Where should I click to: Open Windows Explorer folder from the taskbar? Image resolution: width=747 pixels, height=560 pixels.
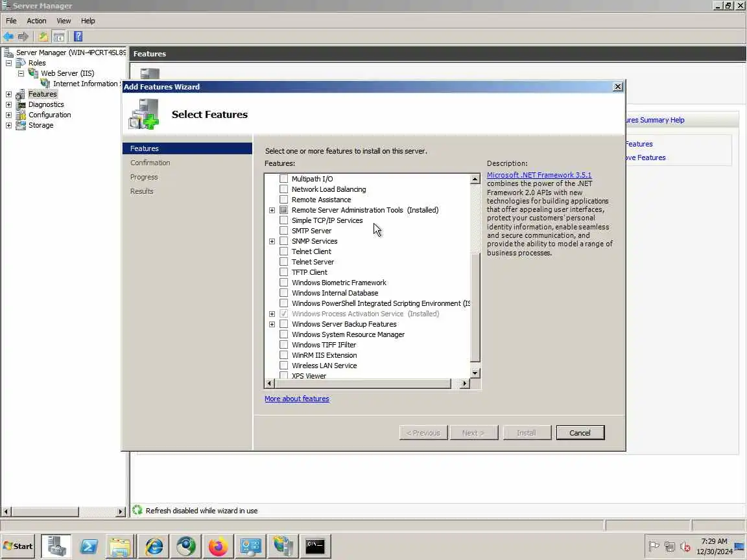point(119,546)
